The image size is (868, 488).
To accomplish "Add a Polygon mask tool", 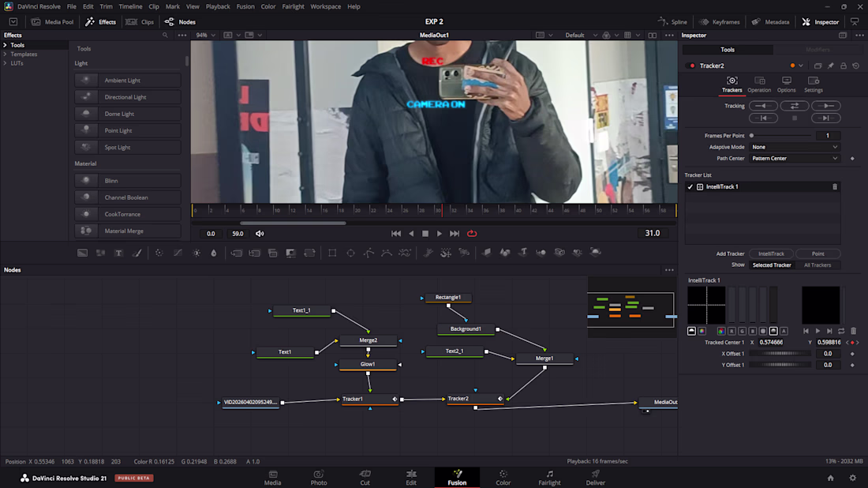I will point(369,253).
